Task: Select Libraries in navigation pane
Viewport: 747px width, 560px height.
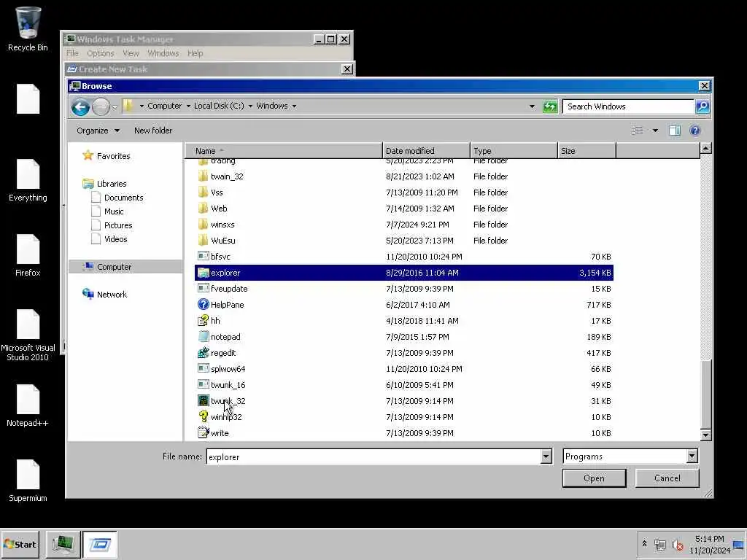Action: (x=112, y=183)
